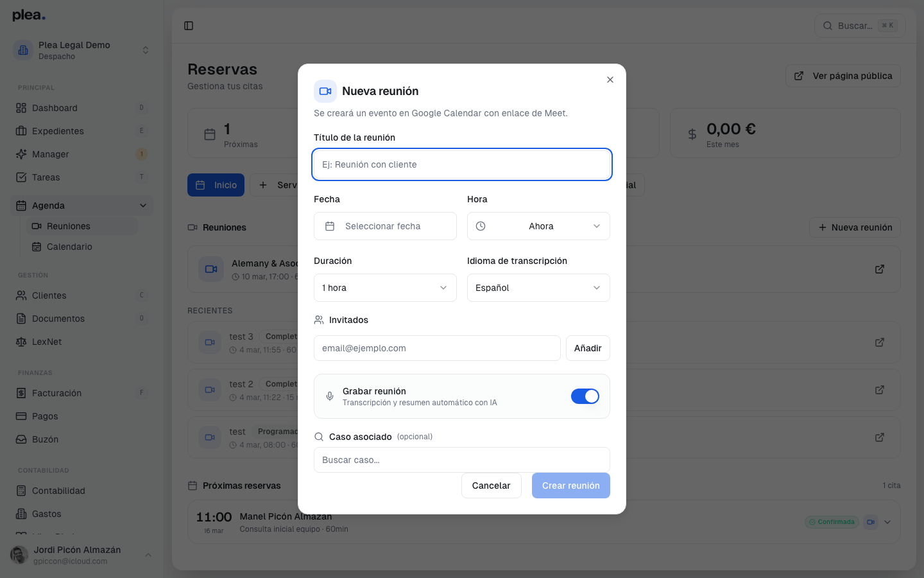Click the Agenda calendar icon
924x578 pixels.
pyautogui.click(x=21, y=206)
